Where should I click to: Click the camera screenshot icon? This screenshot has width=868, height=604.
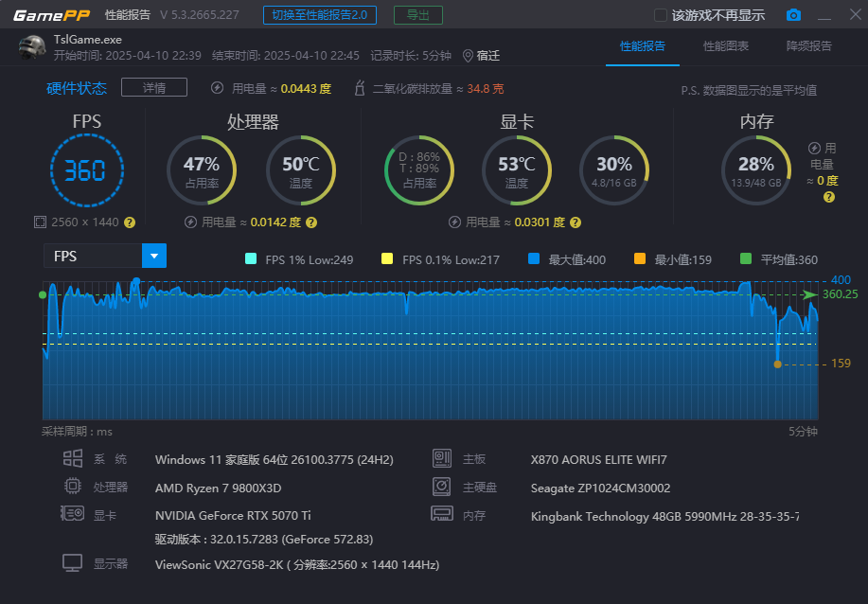tap(793, 15)
